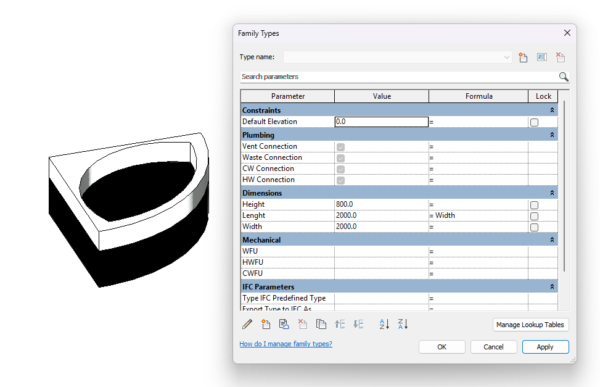
Task: Sort parameters descending Z to A
Action: [403, 324]
